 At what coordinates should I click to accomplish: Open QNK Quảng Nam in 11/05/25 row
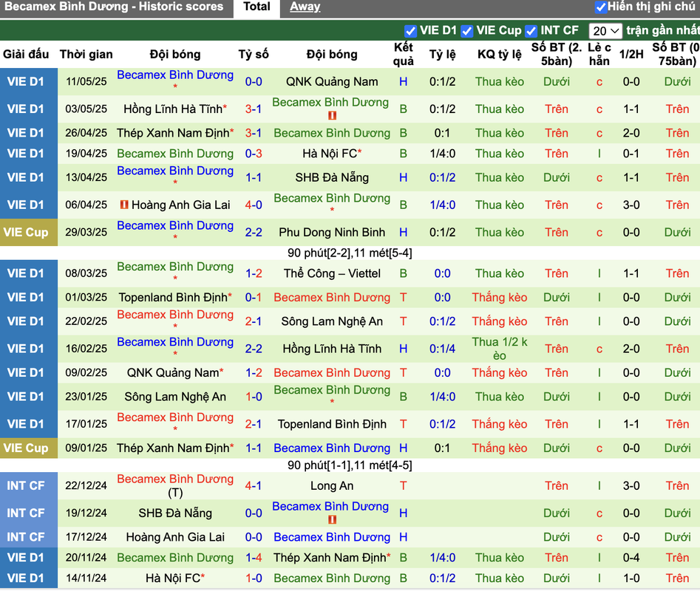332,81
